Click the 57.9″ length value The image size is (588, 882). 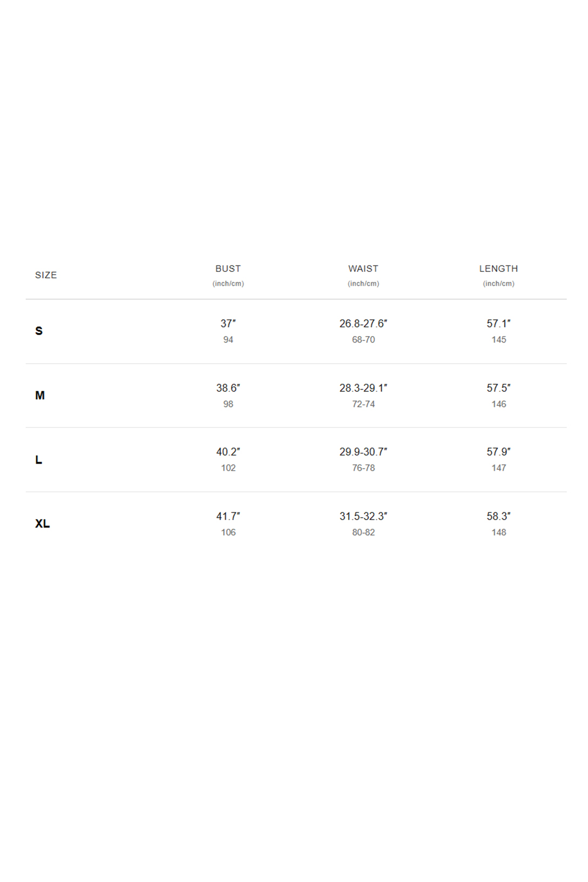coord(498,452)
